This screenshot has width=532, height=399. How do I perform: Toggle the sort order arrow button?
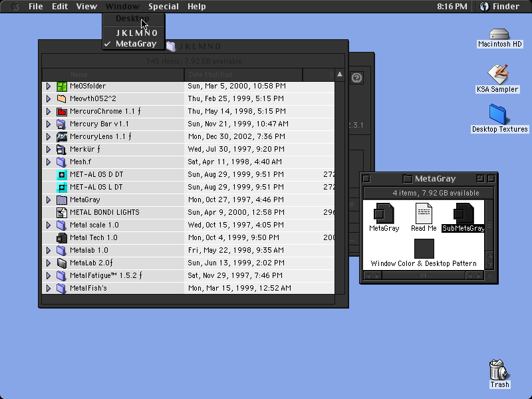[x=340, y=74]
